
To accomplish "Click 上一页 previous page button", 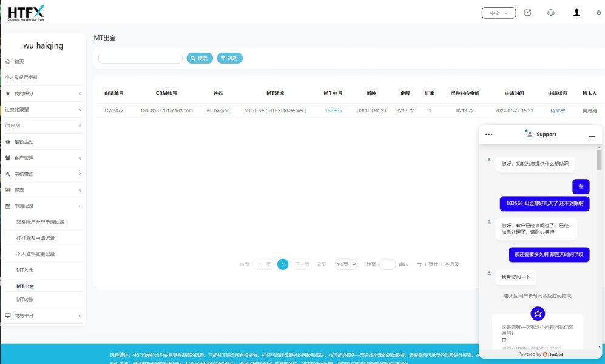I will click(264, 264).
